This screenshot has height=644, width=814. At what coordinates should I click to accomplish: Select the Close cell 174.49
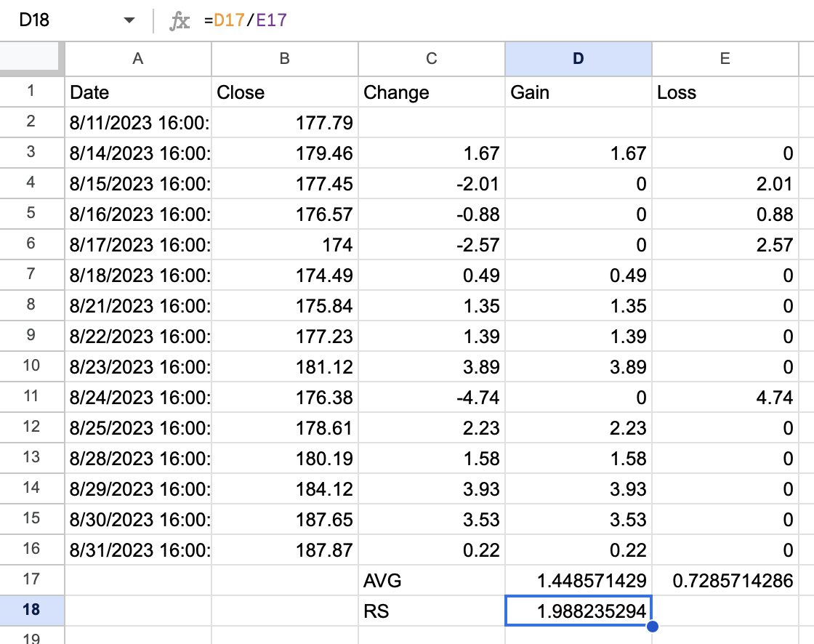click(x=284, y=275)
